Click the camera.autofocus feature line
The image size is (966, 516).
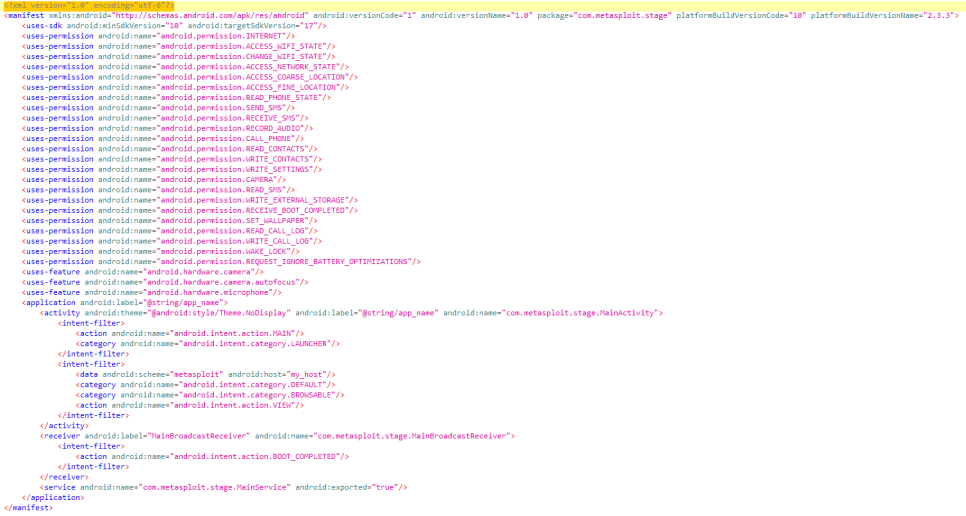click(165, 283)
